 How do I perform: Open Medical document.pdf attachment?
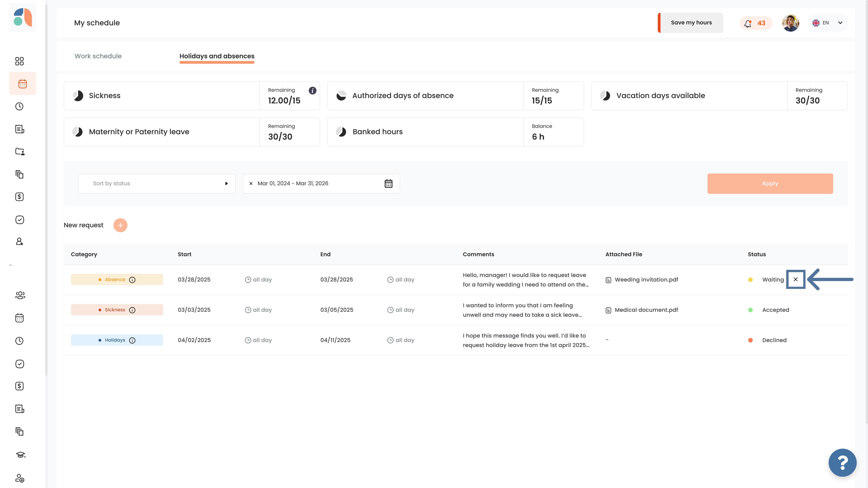(x=642, y=310)
